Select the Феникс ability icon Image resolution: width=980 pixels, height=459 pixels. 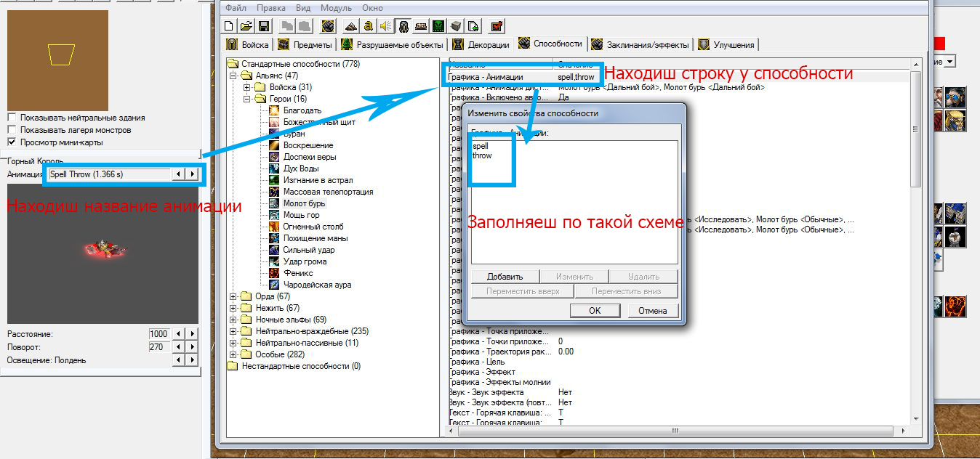coord(274,273)
